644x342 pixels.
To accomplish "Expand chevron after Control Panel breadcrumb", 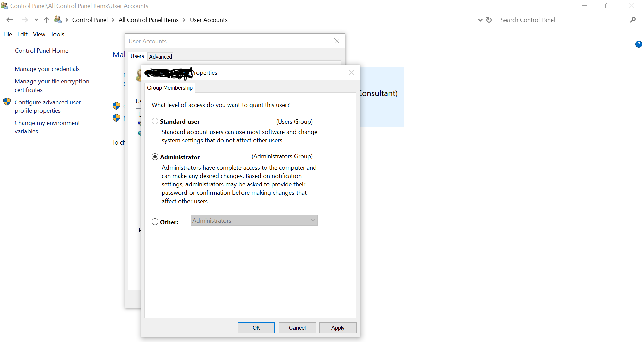I will [x=113, y=20].
